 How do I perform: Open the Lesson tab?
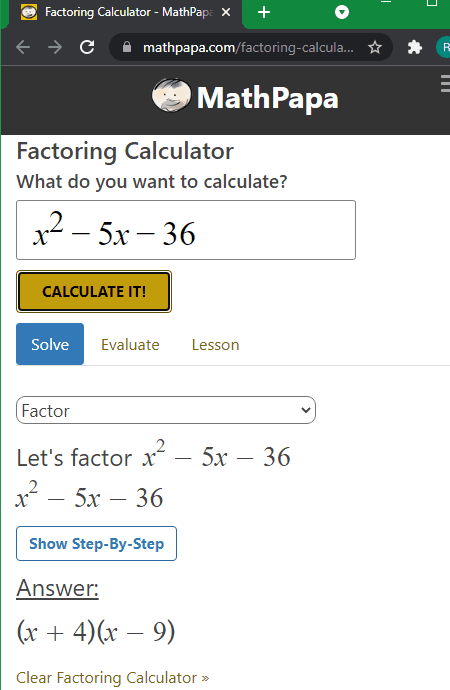[x=216, y=345]
